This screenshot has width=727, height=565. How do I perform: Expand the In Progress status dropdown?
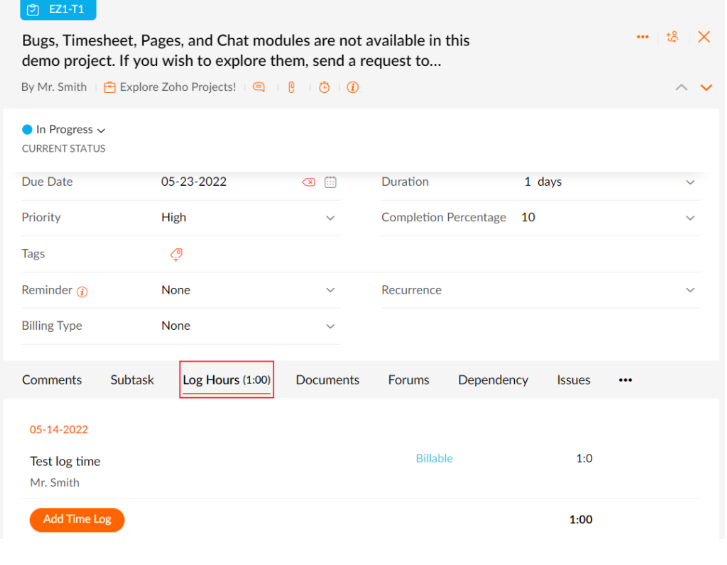(x=66, y=130)
